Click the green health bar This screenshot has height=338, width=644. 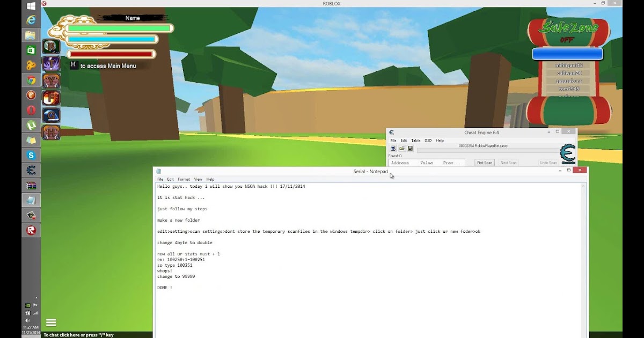[x=119, y=28]
